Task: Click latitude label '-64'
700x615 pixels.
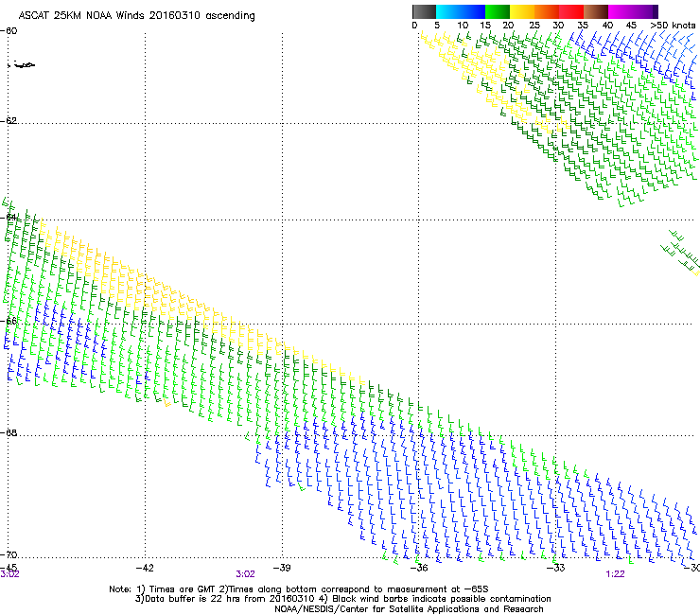Action: 9,217
